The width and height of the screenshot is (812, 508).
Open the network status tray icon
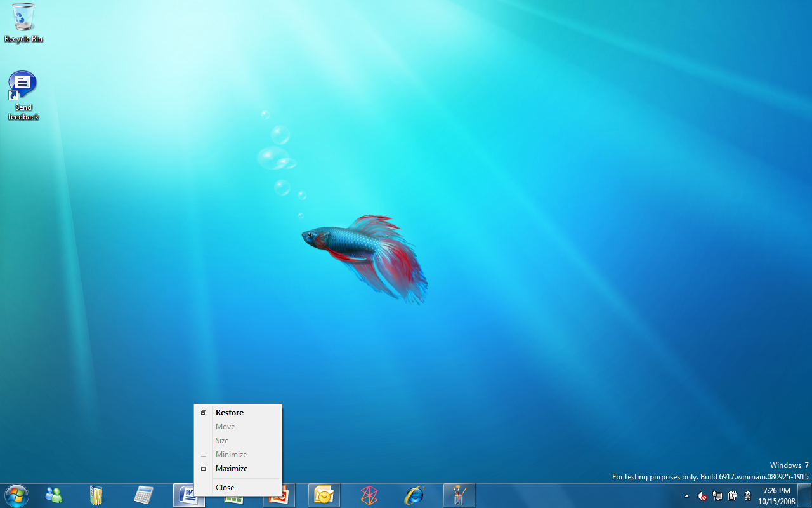point(717,496)
